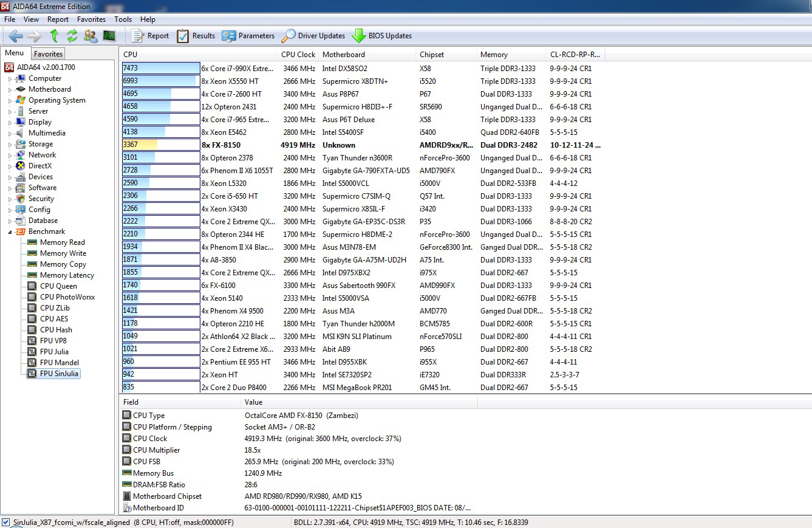Sort by the Motherboard column header

click(367, 55)
